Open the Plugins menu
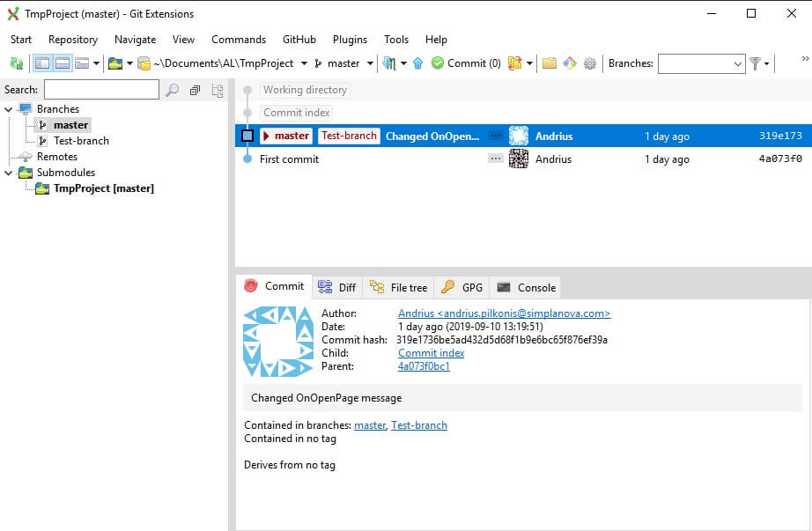 (x=350, y=40)
